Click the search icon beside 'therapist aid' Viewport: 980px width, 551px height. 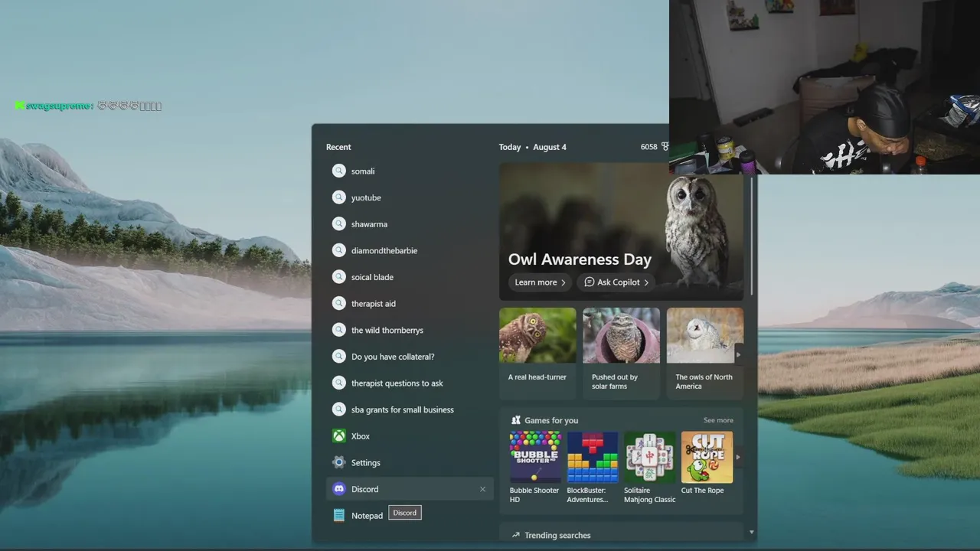pyautogui.click(x=338, y=304)
